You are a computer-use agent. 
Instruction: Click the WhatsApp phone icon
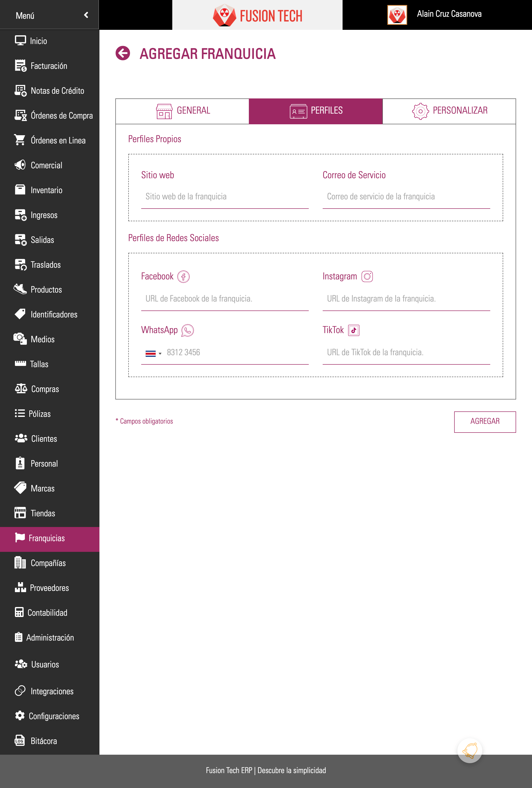tap(187, 330)
